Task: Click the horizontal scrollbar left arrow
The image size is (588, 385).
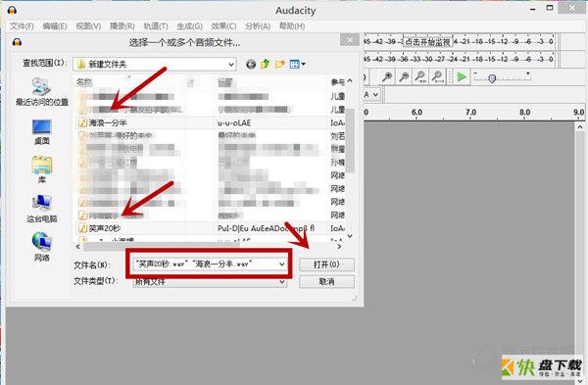Action: [78, 246]
